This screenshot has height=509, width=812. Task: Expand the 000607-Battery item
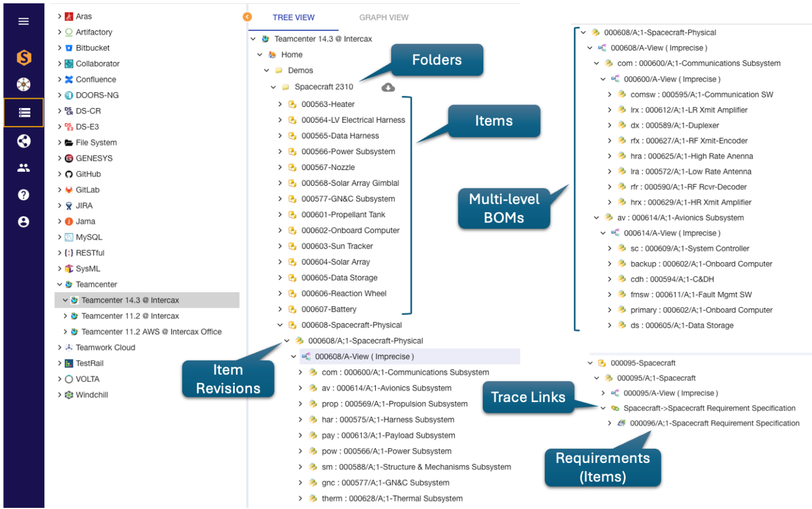280,309
